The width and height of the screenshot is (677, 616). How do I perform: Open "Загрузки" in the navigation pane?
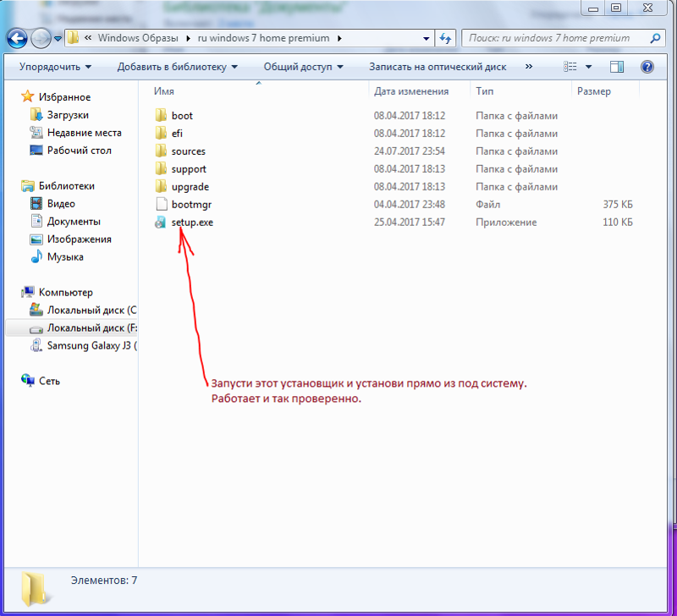(68, 115)
